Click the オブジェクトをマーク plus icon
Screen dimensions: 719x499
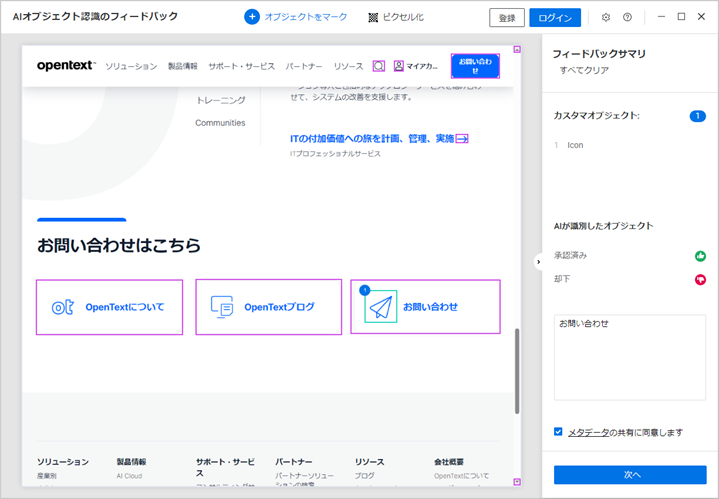tap(252, 17)
